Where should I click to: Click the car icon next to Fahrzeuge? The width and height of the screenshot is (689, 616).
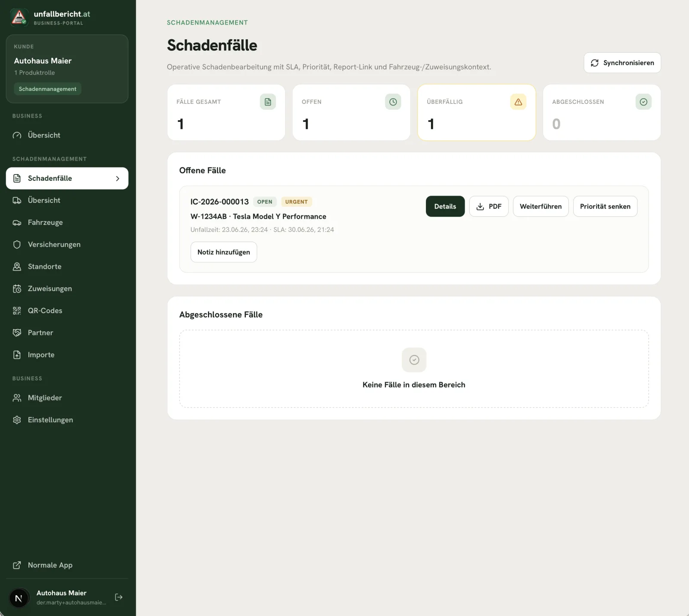click(x=17, y=223)
